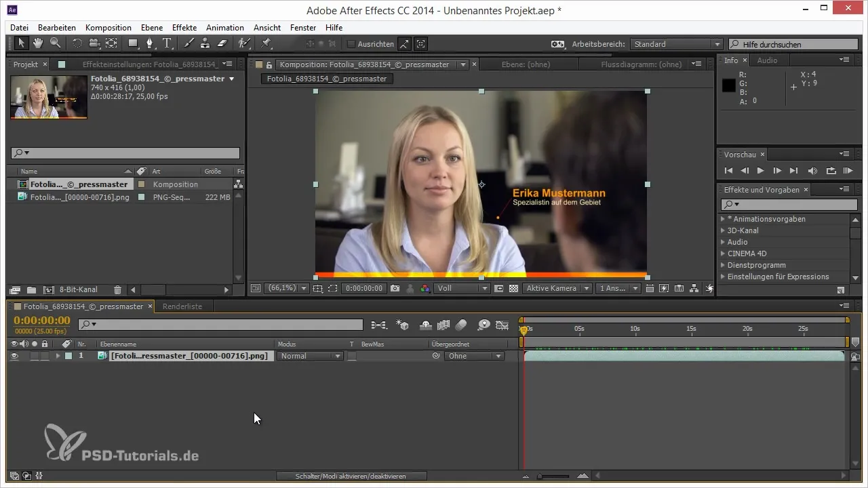Open the Aktive Kamera view dropdown

pyautogui.click(x=557, y=288)
